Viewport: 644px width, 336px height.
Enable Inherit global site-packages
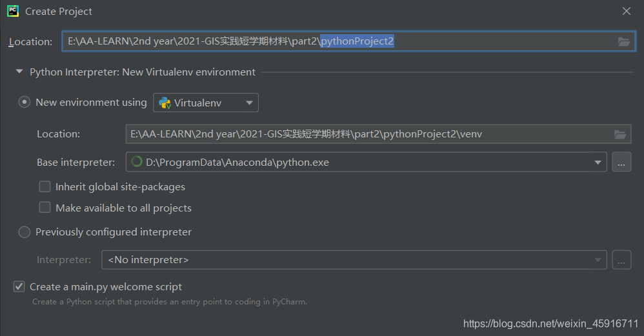(45, 186)
